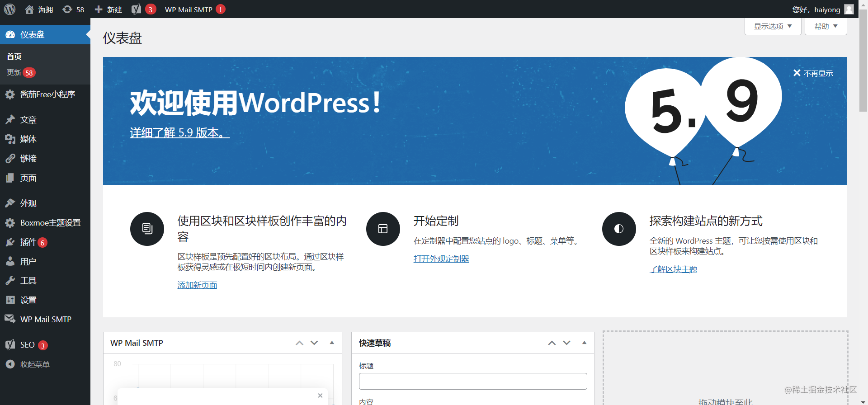Dismiss welcome panel with 不再显示
The width and height of the screenshot is (868, 405).
pos(813,73)
